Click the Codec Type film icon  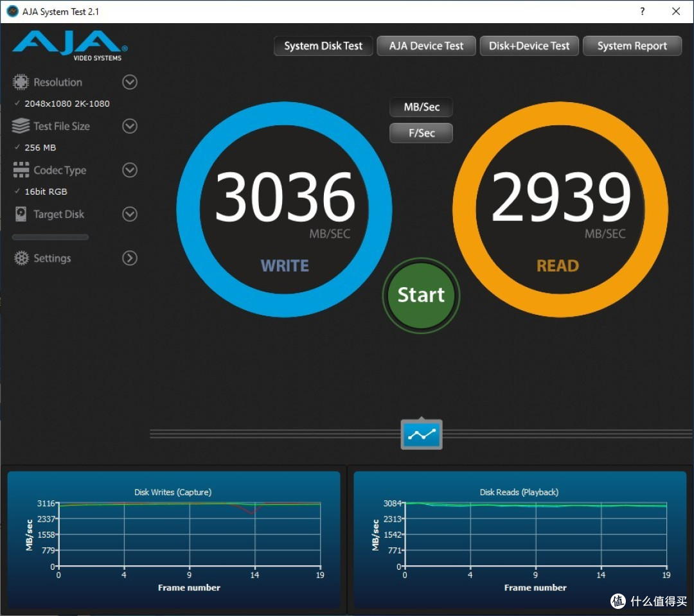(x=21, y=170)
